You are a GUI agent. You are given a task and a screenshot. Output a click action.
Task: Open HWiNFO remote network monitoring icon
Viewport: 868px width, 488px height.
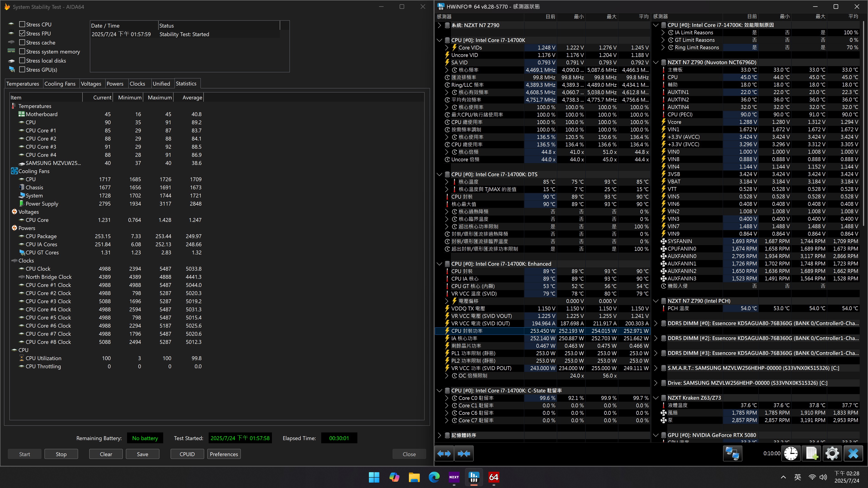point(732,453)
